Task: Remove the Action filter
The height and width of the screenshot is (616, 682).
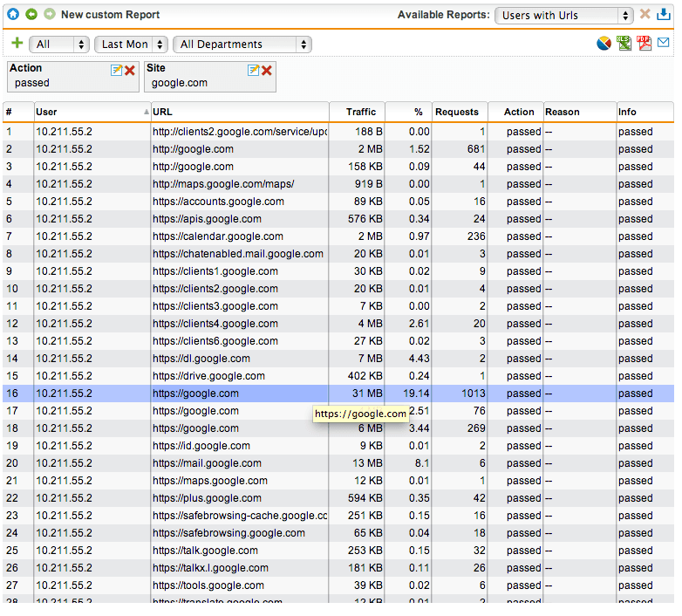Action: pos(130,71)
